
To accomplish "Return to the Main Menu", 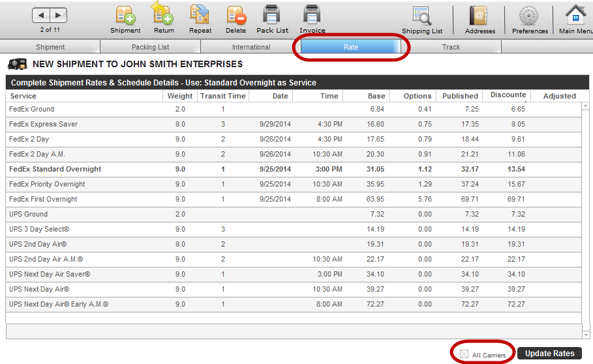I will pyautogui.click(x=575, y=20).
